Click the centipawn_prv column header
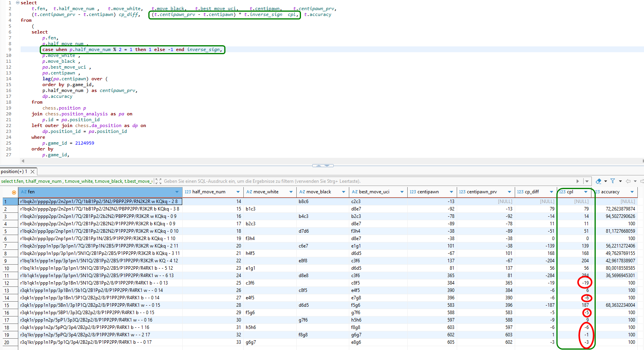 (x=482, y=192)
